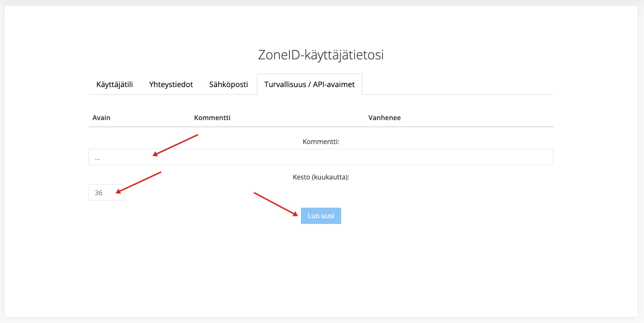Screen dimensions: 644x323
Task: Click red arrow pointing at duration field
Action: click(x=139, y=182)
